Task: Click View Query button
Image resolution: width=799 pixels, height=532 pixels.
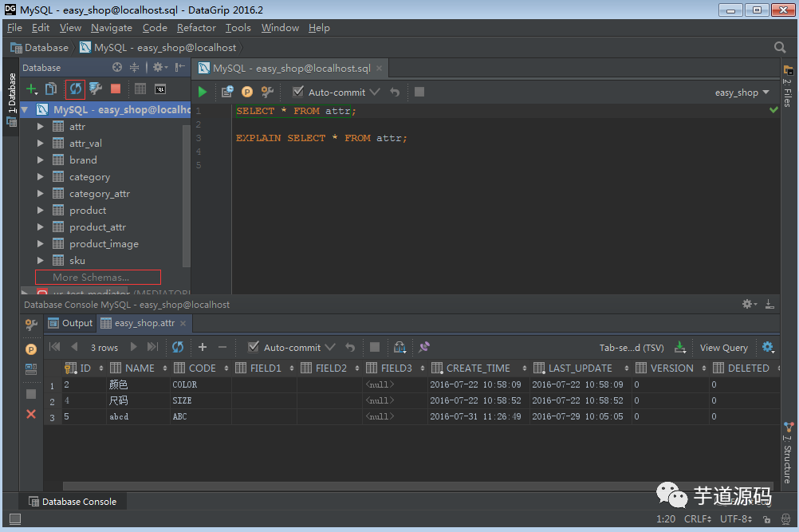Action: [723, 348]
